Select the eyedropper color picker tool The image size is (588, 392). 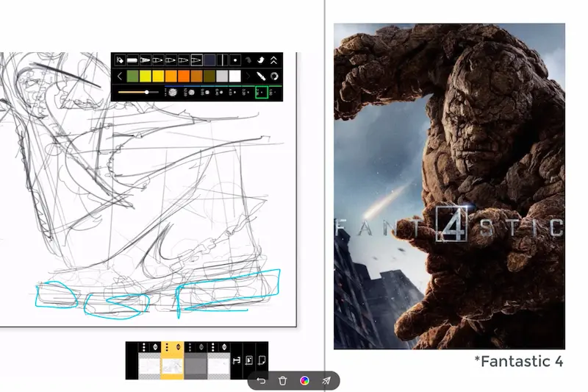pos(261,76)
